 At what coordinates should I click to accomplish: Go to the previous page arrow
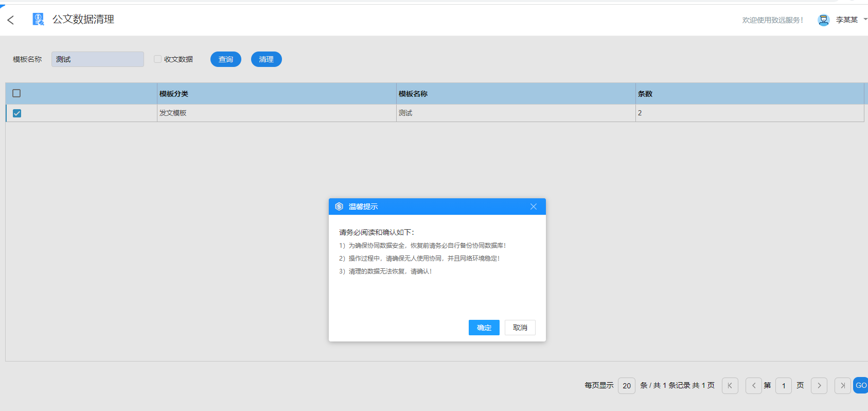click(753, 386)
